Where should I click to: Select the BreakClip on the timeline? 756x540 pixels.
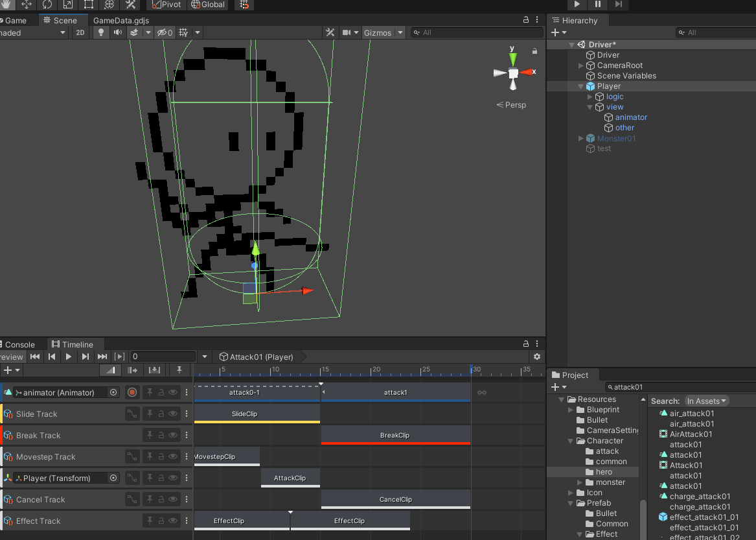click(x=395, y=435)
